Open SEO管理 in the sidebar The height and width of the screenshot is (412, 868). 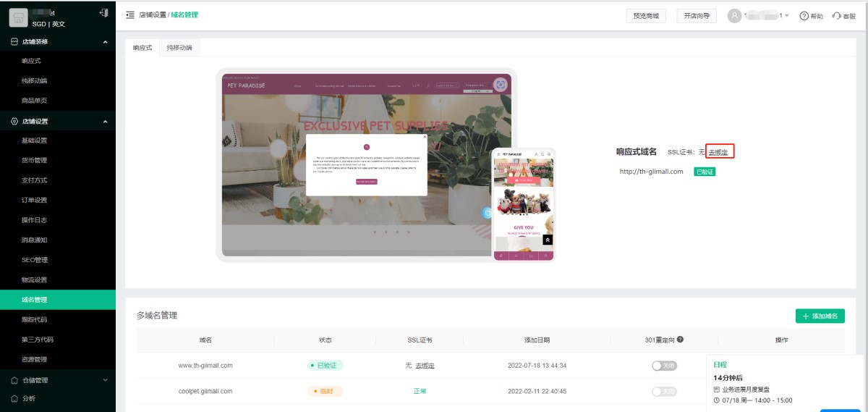[35, 260]
